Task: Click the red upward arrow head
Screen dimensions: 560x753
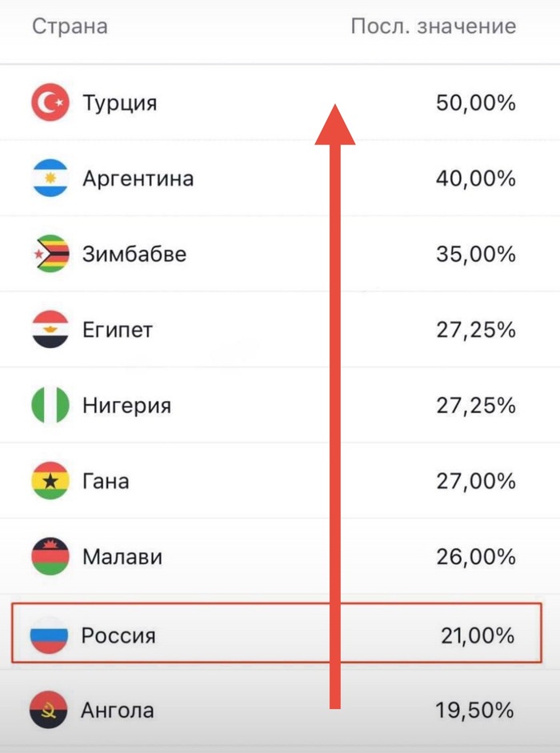Action: pos(335,124)
